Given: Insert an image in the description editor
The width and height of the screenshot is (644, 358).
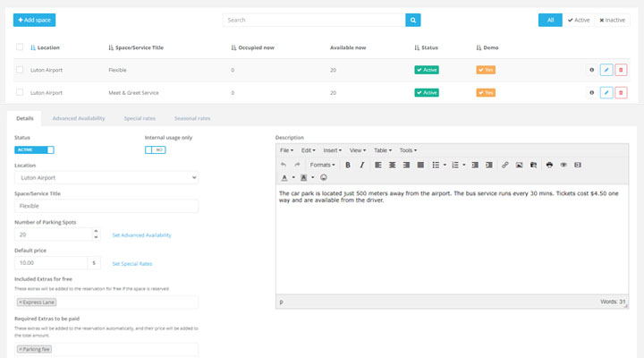Looking at the screenshot, I should (519, 165).
